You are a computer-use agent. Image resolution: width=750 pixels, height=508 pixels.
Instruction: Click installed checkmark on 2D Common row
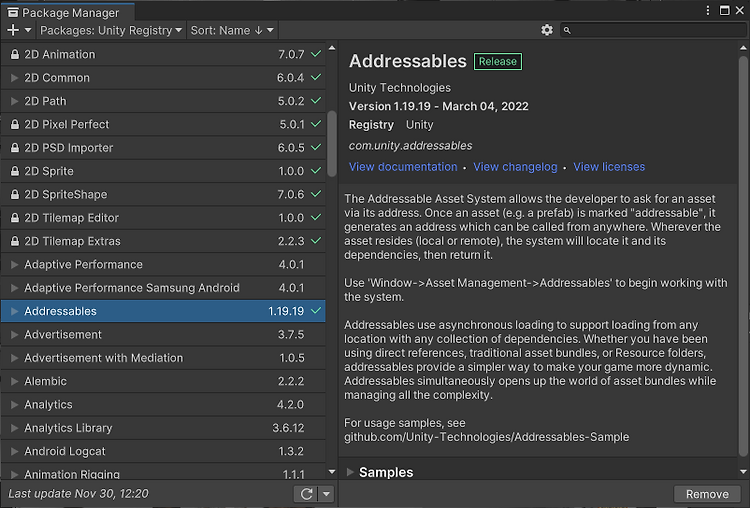pos(316,77)
